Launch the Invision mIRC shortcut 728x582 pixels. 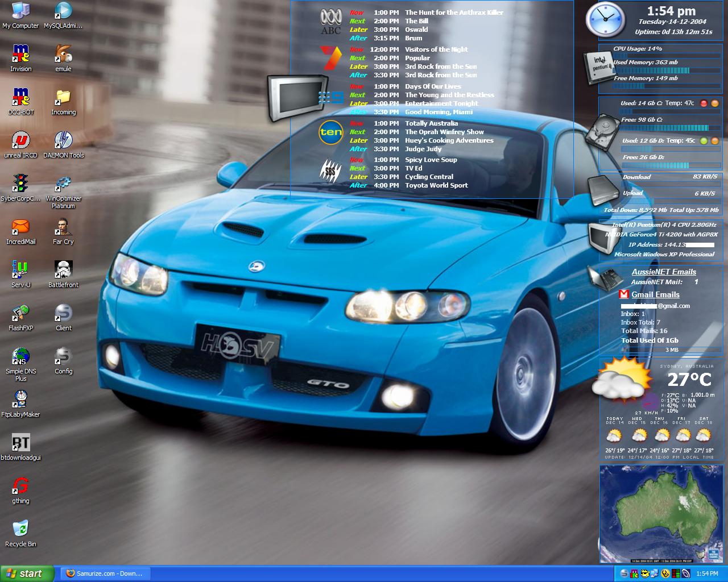tap(20, 59)
